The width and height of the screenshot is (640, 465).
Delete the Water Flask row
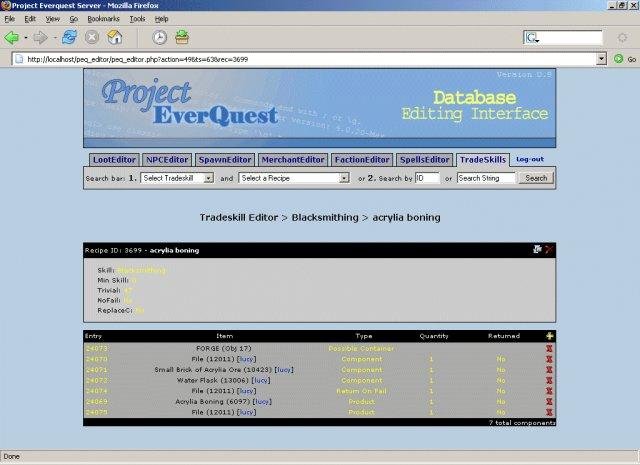549,380
